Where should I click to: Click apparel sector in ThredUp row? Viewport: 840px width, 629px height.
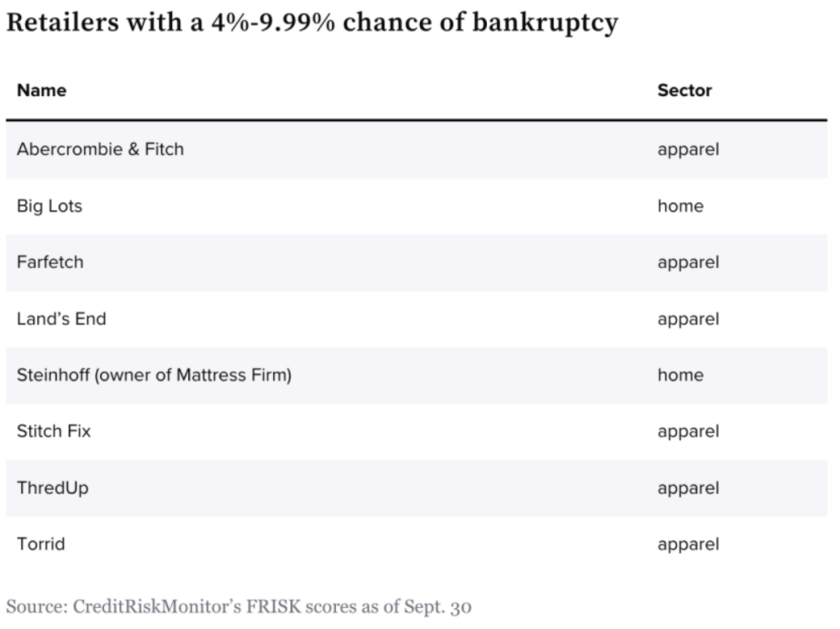[688, 489]
